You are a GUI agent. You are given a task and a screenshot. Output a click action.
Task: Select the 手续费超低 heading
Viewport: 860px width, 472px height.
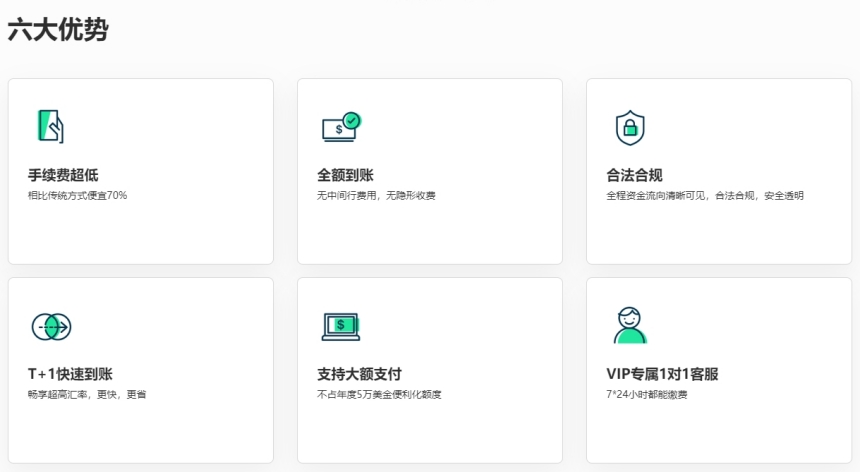[63, 175]
